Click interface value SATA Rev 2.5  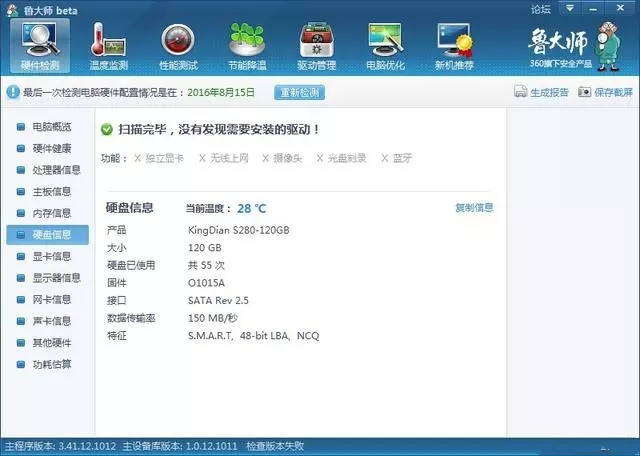coord(218,300)
